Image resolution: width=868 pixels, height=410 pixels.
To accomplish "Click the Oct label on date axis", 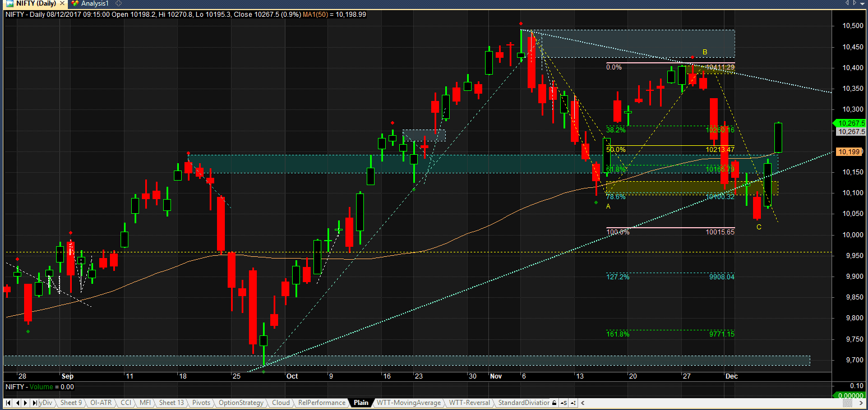I will [292, 376].
